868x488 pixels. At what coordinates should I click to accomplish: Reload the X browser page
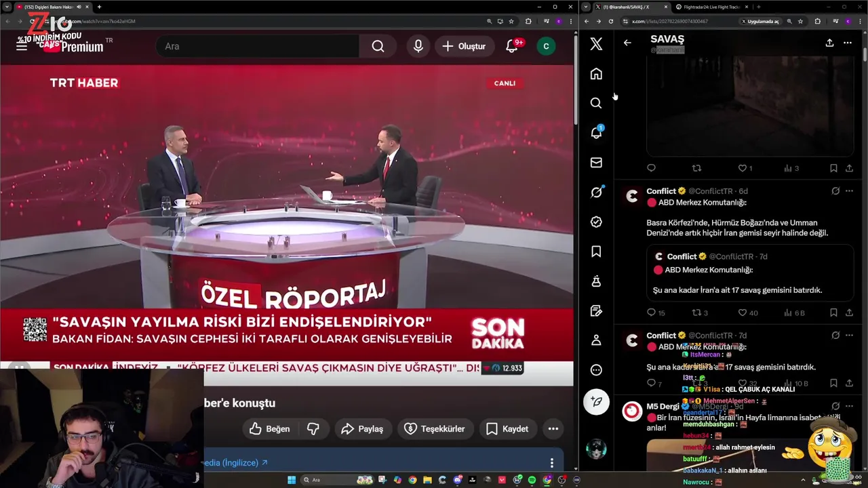(x=611, y=21)
